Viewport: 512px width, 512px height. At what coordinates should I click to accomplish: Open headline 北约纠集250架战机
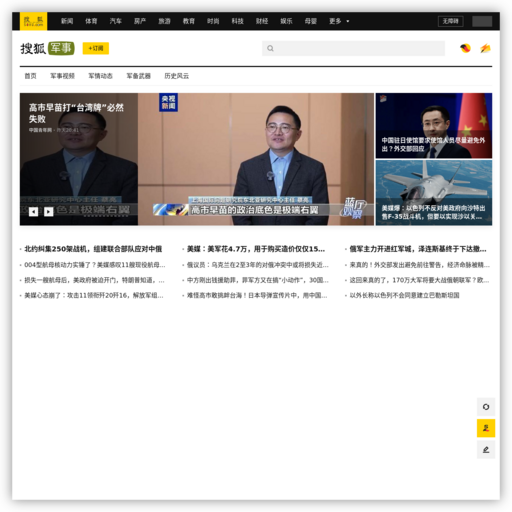[x=93, y=249]
